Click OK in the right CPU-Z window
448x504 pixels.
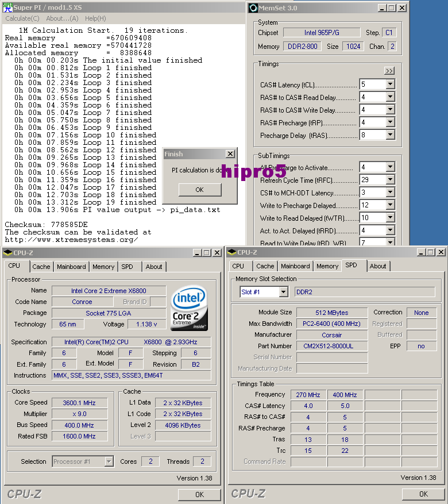pyautogui.click(x=423, y=494)
